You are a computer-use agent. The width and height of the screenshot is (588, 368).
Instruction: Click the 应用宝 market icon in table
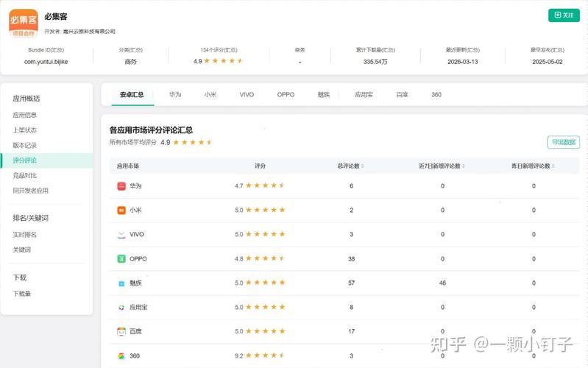pyautogui.click(x=121, y=307)
